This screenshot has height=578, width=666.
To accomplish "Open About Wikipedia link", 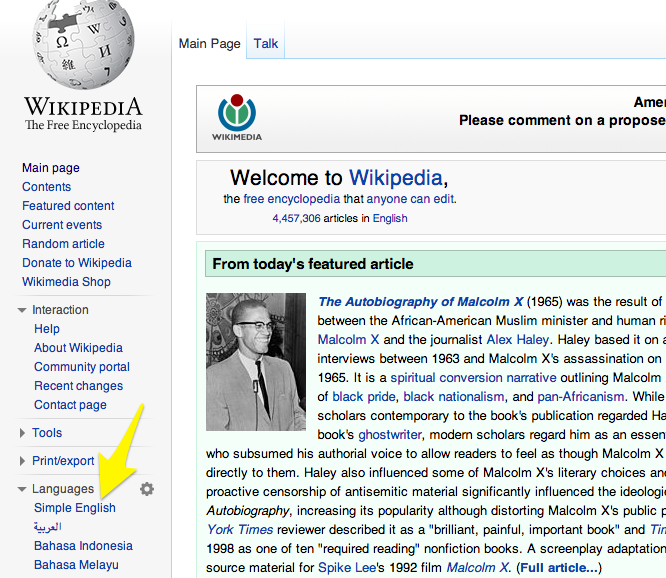I will 78,348.
